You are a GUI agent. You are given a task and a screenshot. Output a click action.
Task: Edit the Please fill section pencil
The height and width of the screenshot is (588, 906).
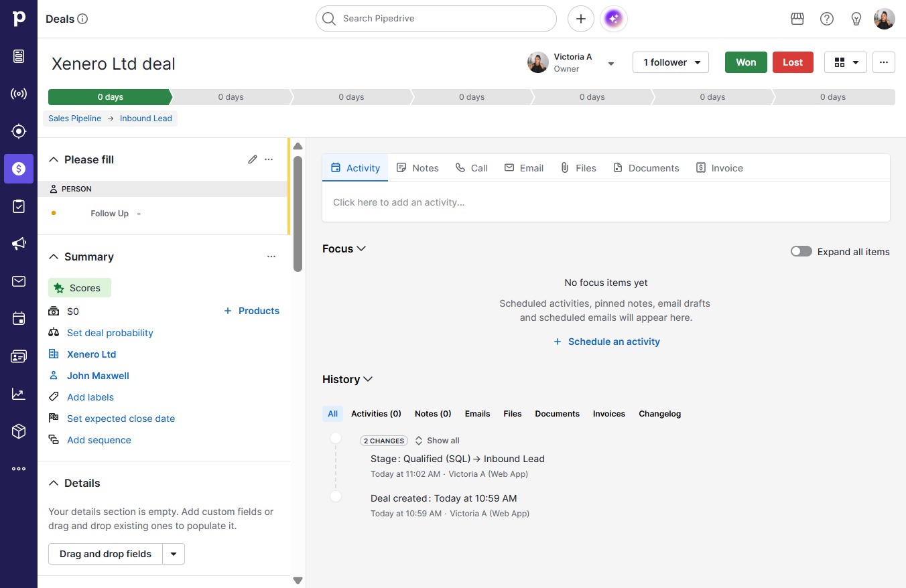pyautogui.click(x=253, y=159)
